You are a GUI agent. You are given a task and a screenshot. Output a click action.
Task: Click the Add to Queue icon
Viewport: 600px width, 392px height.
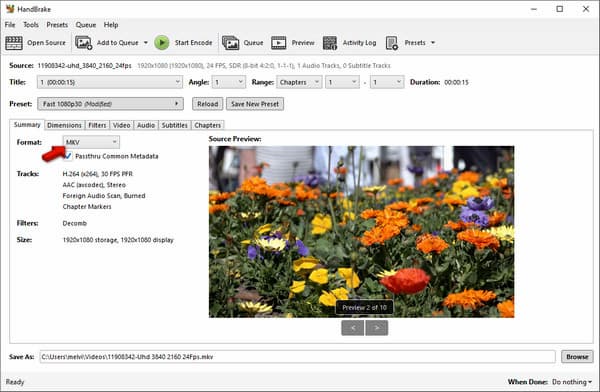click(83, 43)
